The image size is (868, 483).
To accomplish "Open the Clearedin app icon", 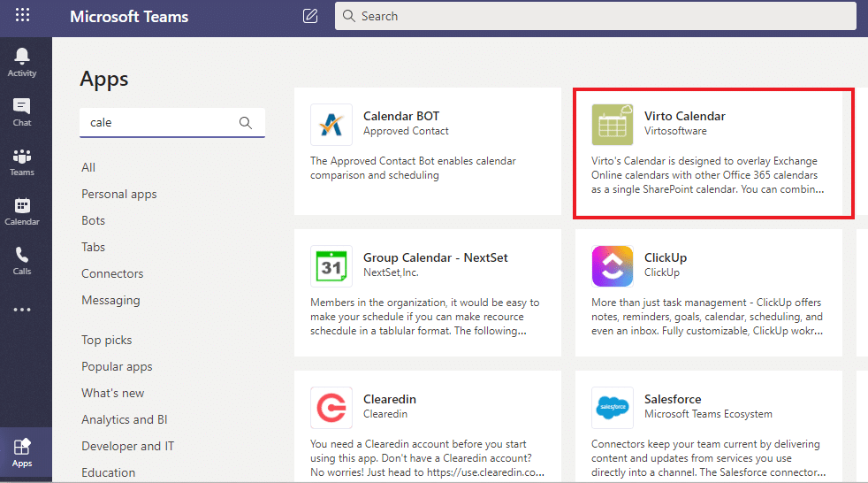I will tap(331, 408).
